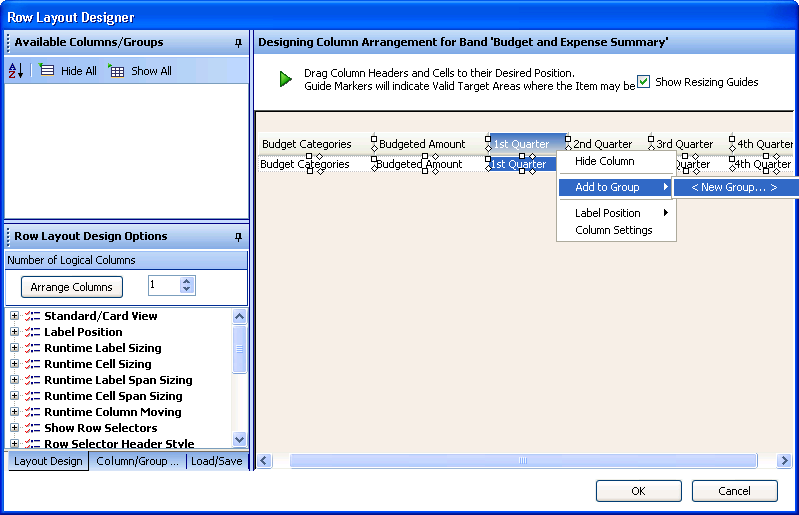
Task: Toggle the Show Resizing Guides checkbox
Action: [644, 82]
